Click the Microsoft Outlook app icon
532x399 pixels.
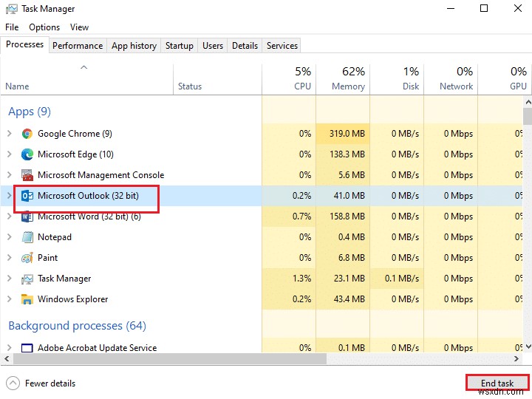27,196
